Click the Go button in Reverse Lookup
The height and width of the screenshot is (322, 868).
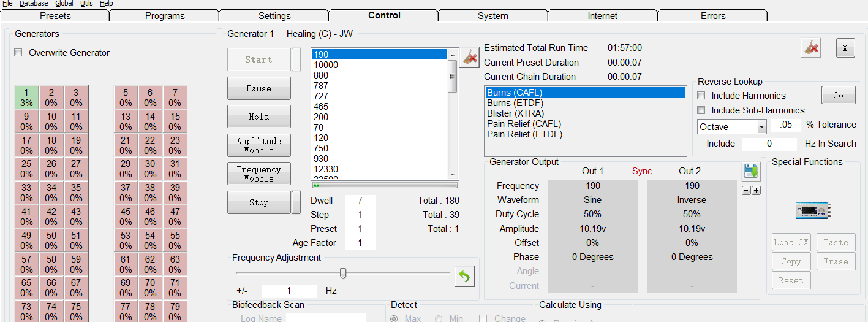838,95
